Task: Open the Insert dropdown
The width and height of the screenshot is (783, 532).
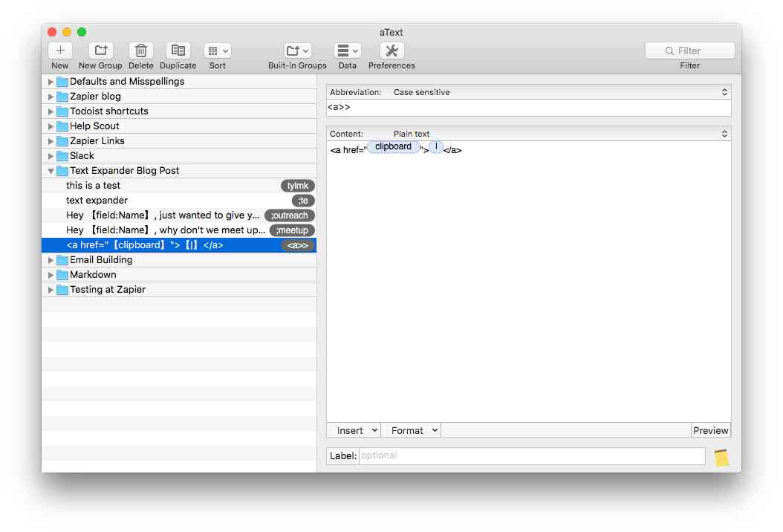Action: pyautogui.click(x=354, y=430)
